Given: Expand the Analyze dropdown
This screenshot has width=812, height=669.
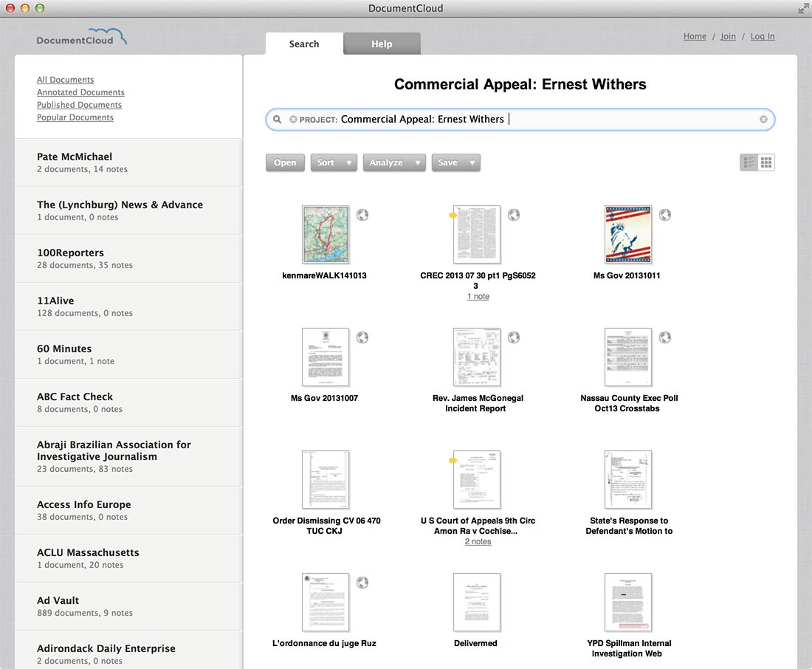Looking at the screenshot, I should [394, 162].
